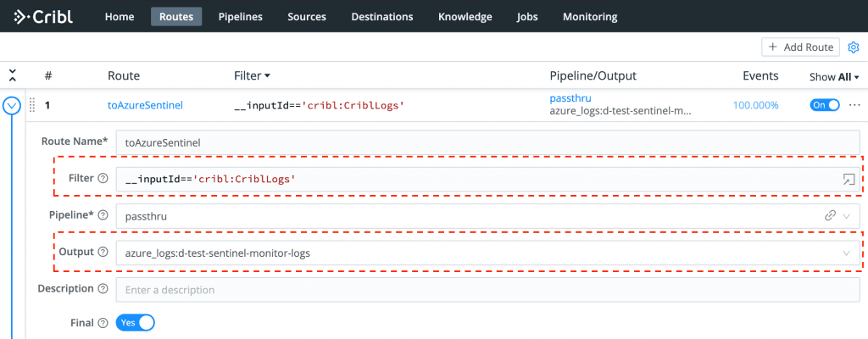Click the Filter help question mark icon
The image size is (868, 339).
103,179
